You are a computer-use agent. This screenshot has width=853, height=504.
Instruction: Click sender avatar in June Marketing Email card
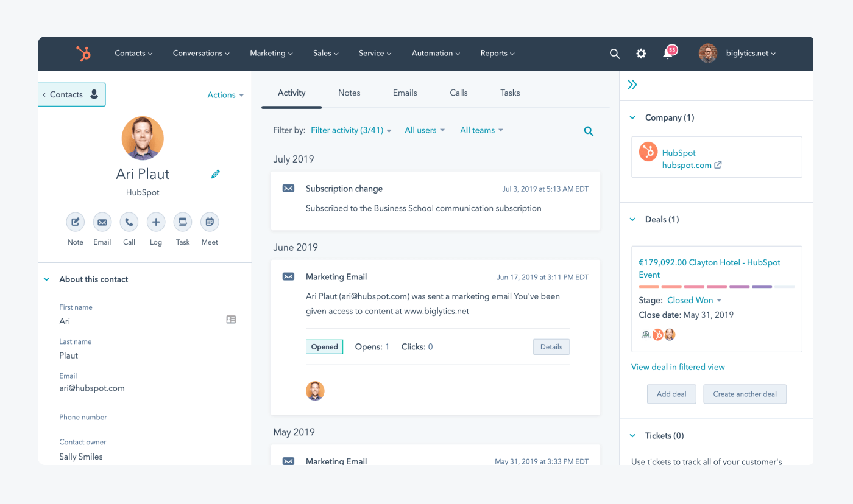[x=315, y=391]
